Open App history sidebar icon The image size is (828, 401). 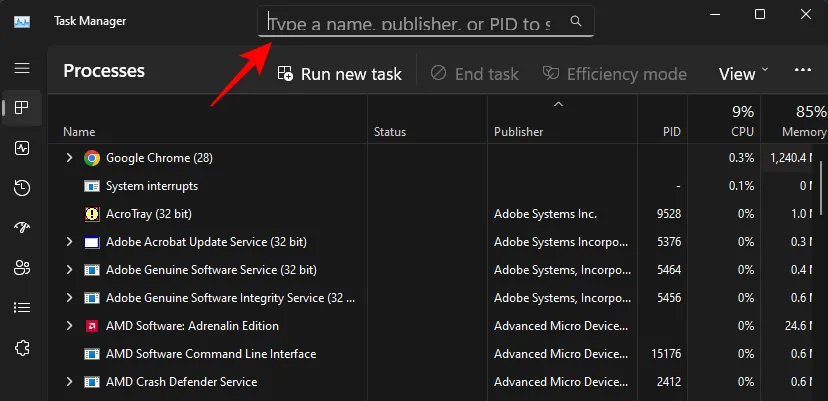point(22,188)
